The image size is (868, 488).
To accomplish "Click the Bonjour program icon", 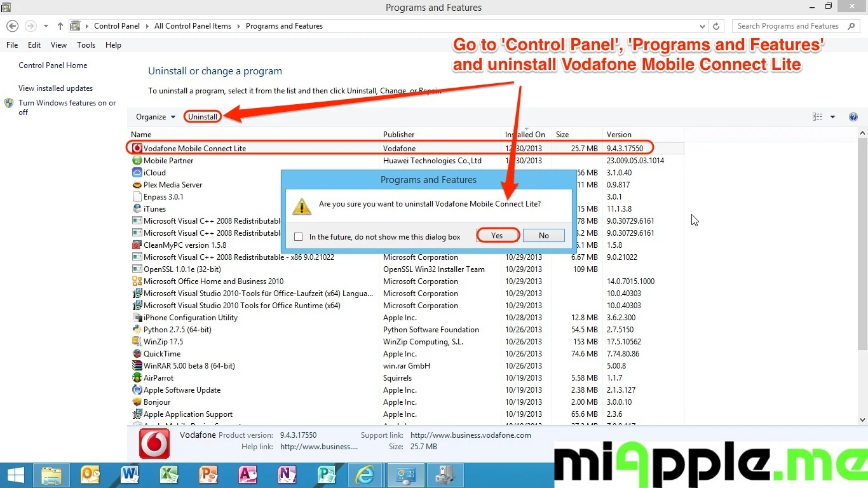I will (137, 402).
